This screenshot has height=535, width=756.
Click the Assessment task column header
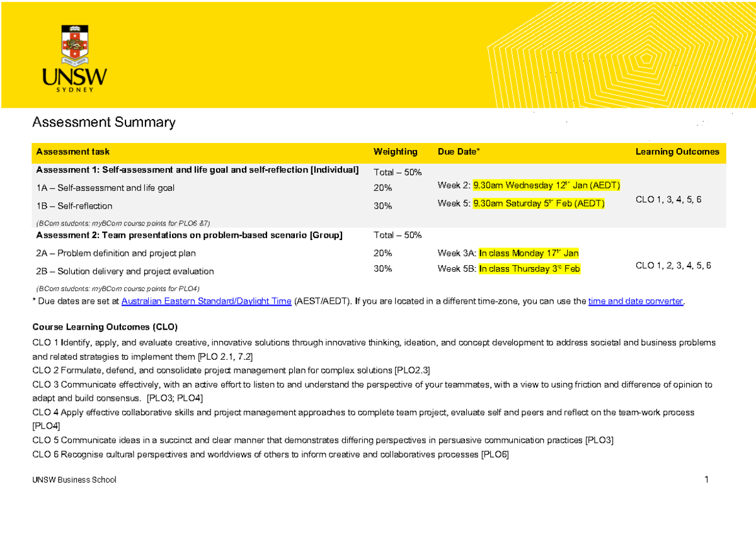[73, 152]
